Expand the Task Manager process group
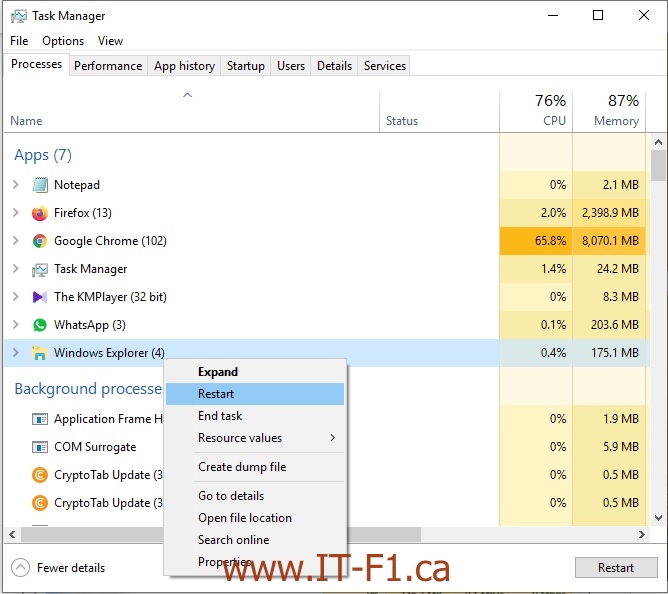This screenshot has width=668, height=594. (16, 269)
